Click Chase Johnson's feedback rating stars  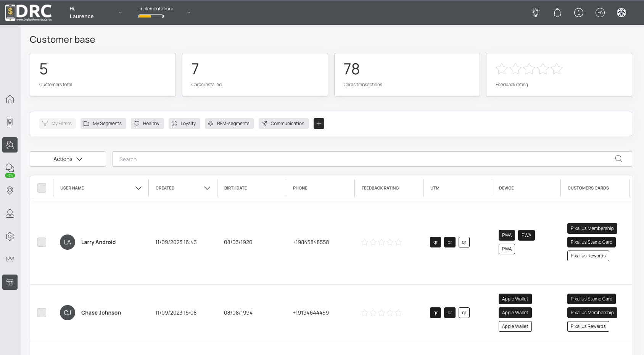tap(382, 313)
